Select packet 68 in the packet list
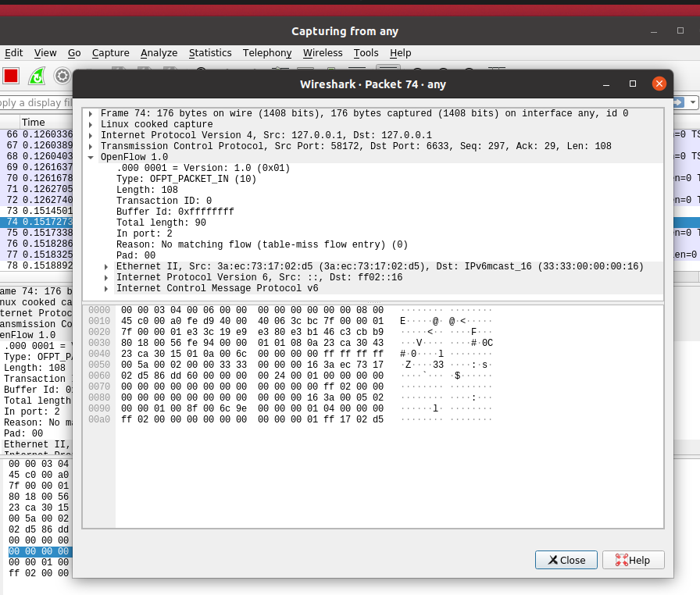Image resolution: width=700 pixels, height=595 pixels. pyautogui.click(x=36, y=156)
